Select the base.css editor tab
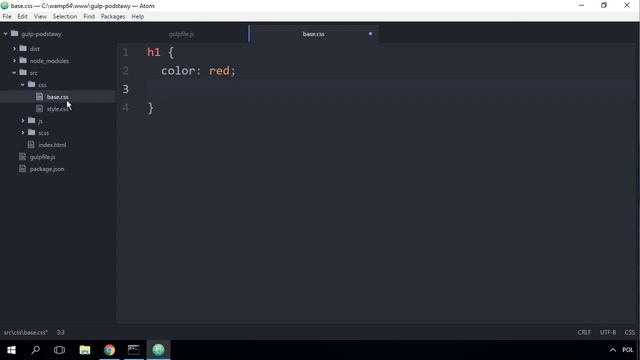 point(313,34)
